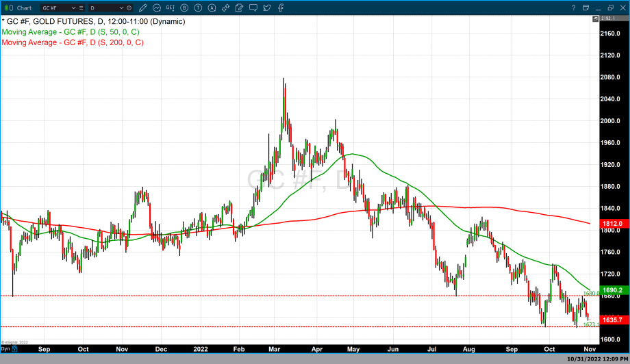Click the help question mark icon
This screenshot has width=630, height=364.
pyautogui.click(x=573, y=8)
